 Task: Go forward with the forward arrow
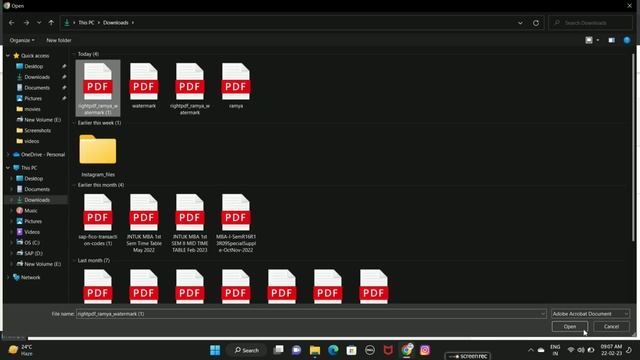tap(27, 23)
